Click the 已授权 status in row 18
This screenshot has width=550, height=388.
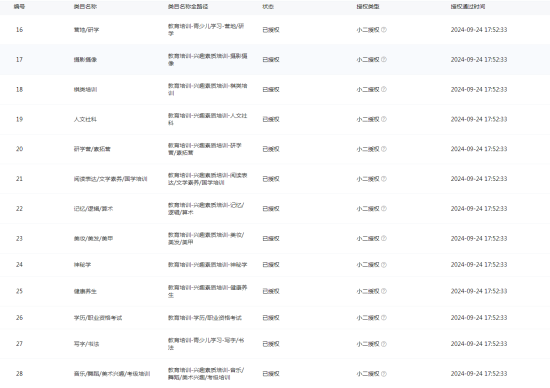pyautogui.click(x=271, y=89)
